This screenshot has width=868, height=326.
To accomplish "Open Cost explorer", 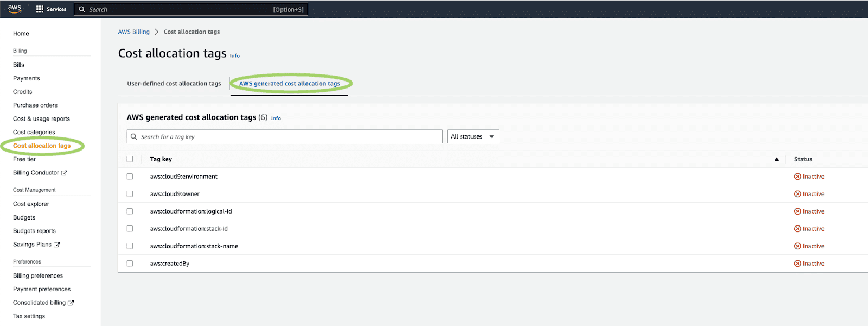I will 31,204.
